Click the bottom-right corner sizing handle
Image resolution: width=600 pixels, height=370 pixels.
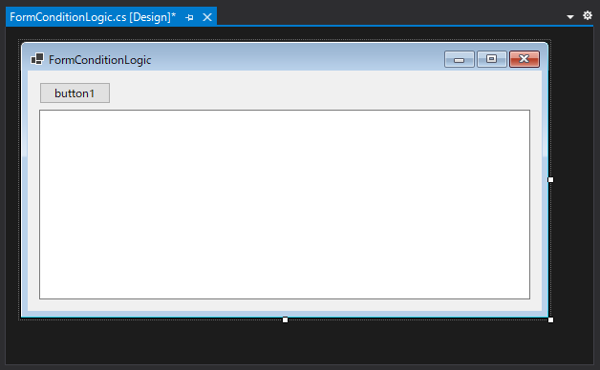tap(551, 320)
